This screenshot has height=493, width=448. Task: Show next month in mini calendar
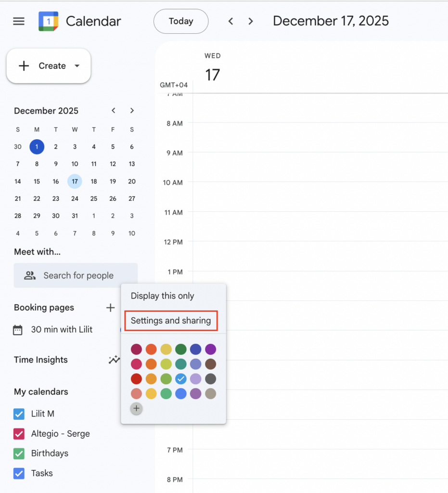(x=132, y=111)
